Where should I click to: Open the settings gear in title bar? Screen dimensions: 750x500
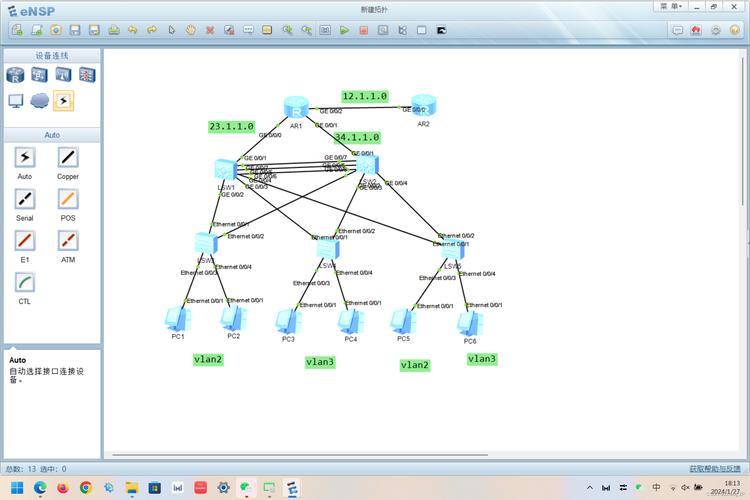point(716,30)
